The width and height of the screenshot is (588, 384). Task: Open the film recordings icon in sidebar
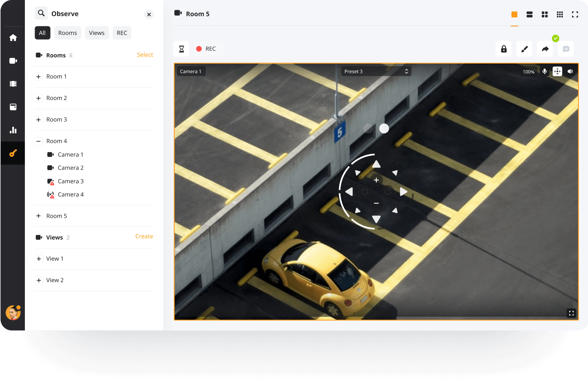coord(13,84)
